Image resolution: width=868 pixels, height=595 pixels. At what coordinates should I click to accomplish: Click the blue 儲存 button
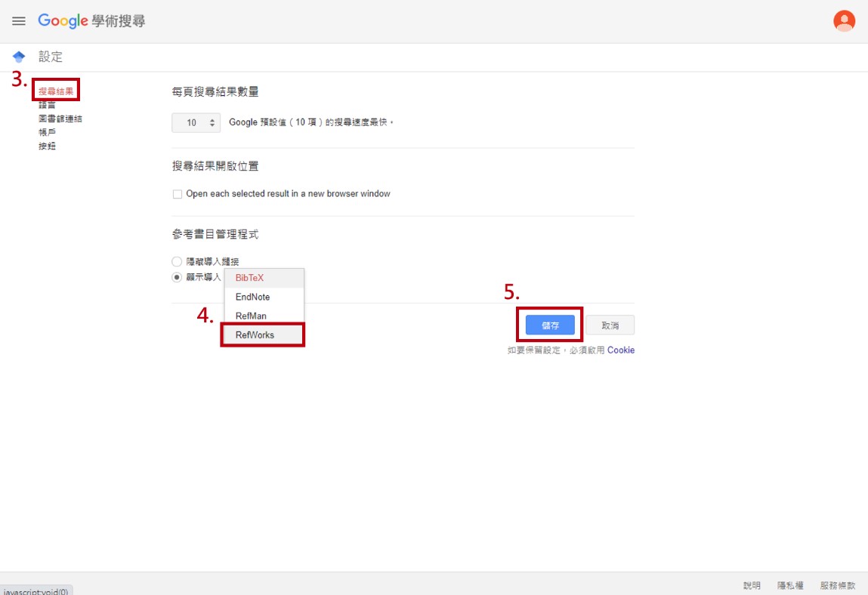[550, 325]
